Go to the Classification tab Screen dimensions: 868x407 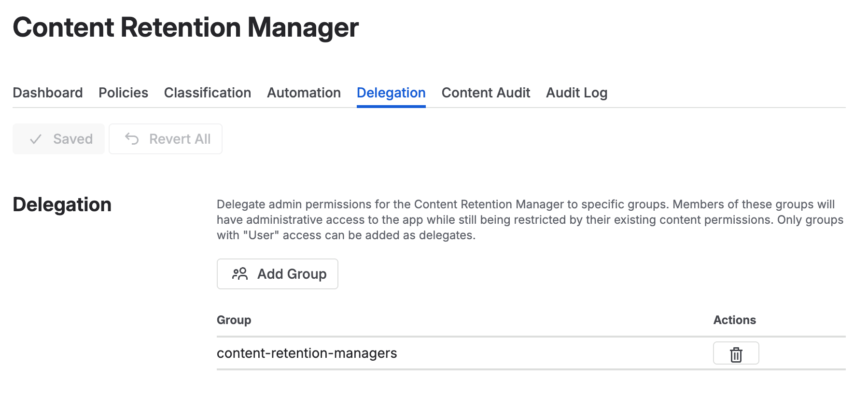pyautogui.click(x=207, y=93)
